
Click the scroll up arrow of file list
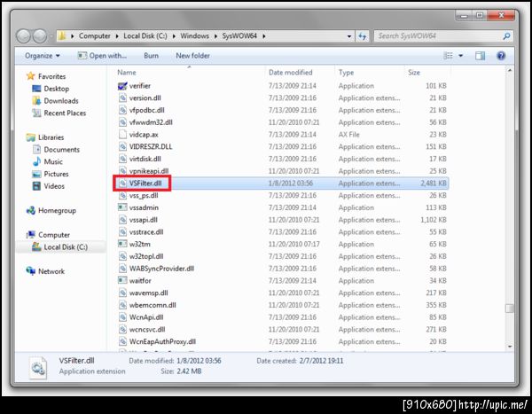tap(509, 71)
